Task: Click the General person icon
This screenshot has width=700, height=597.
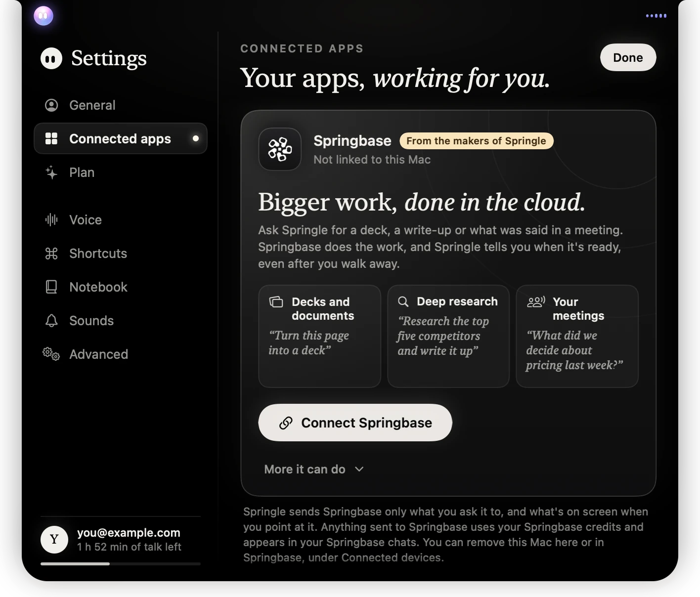Action: [x=51, y=105]
